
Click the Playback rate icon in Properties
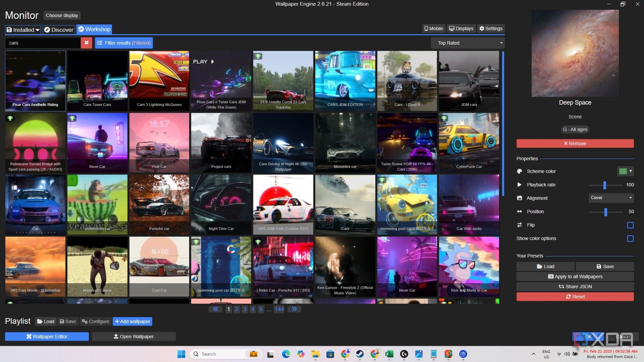519,185
